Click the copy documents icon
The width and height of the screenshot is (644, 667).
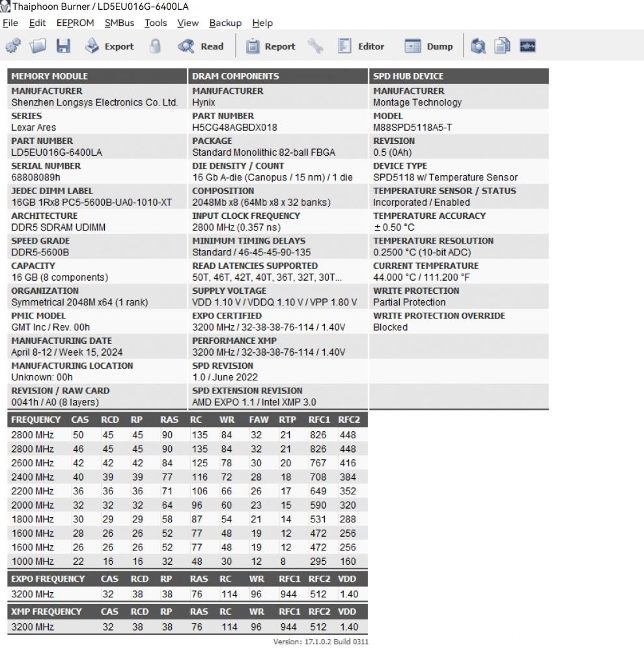tap(502, 46)
